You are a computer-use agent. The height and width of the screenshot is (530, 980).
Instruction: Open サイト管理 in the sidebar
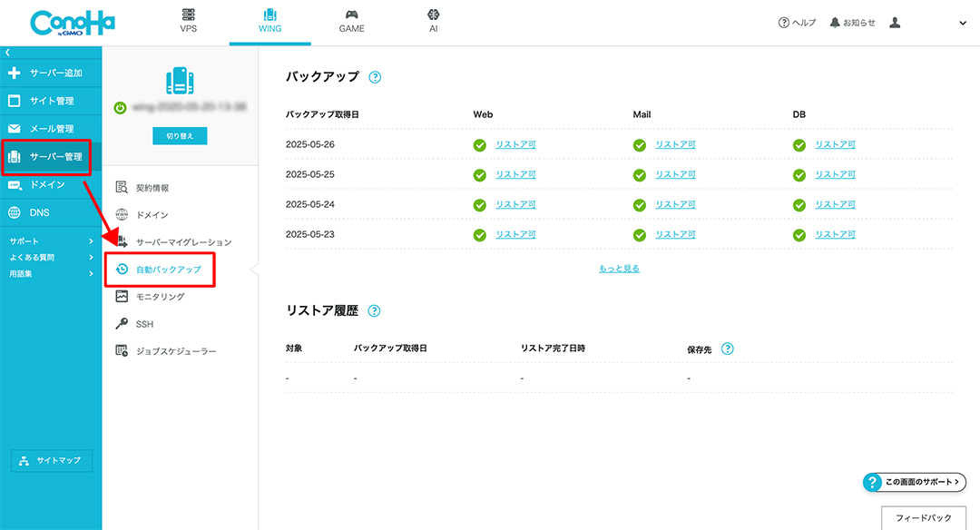coord(51,101)
